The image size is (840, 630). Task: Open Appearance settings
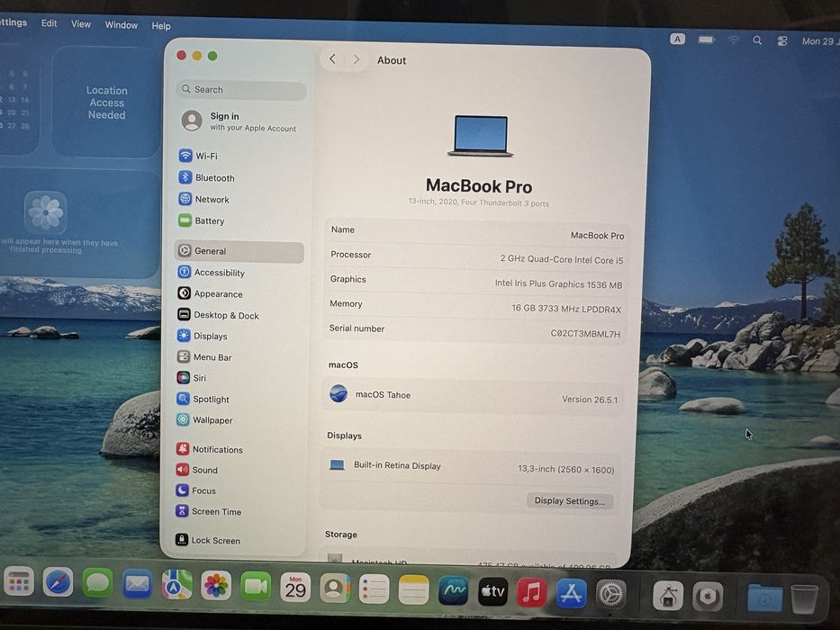coord(210,294)
